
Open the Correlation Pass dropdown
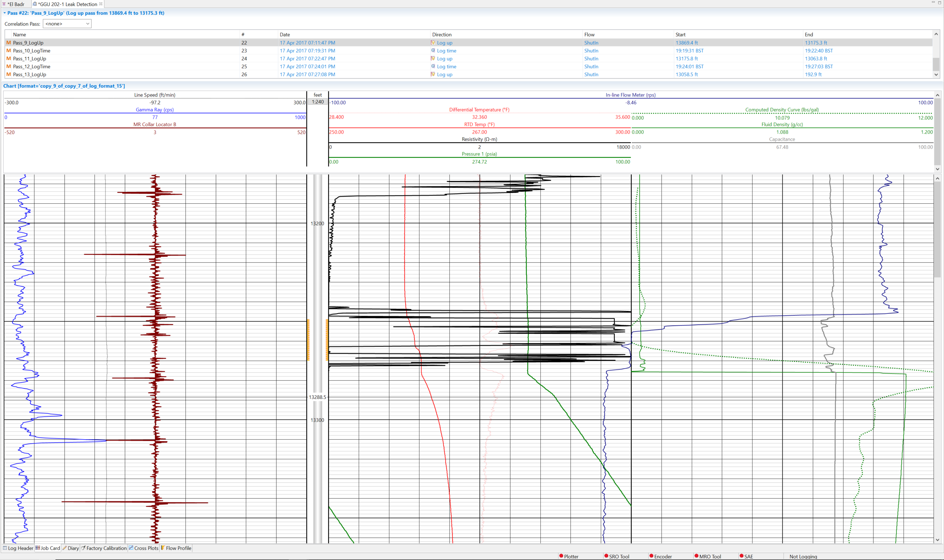(x=88, y=23)
